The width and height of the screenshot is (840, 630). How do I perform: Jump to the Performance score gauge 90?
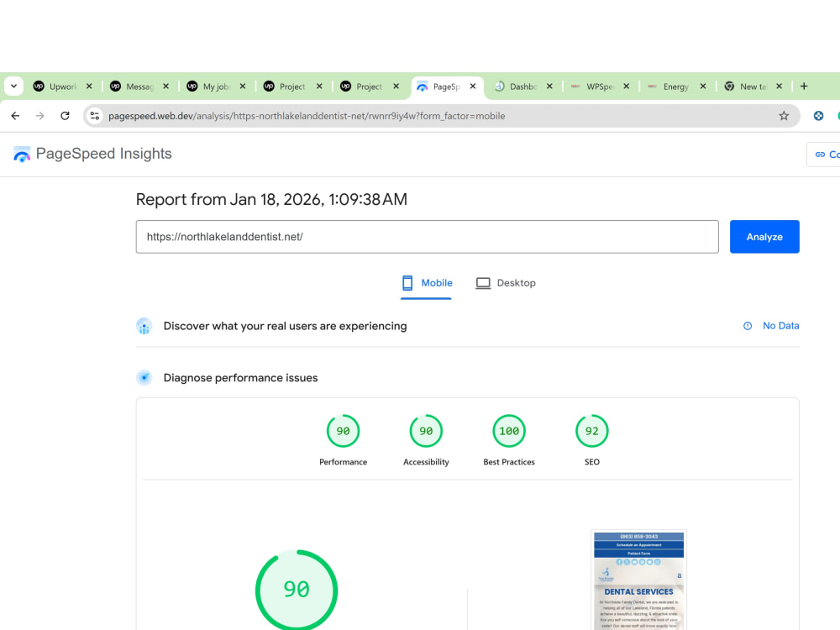[343, 431]
